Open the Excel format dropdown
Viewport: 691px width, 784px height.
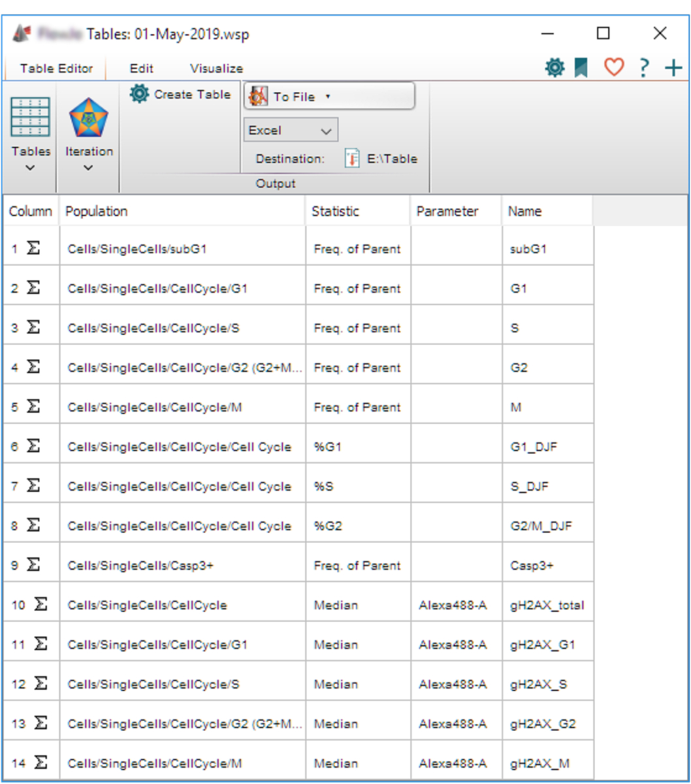coord(291,130)
